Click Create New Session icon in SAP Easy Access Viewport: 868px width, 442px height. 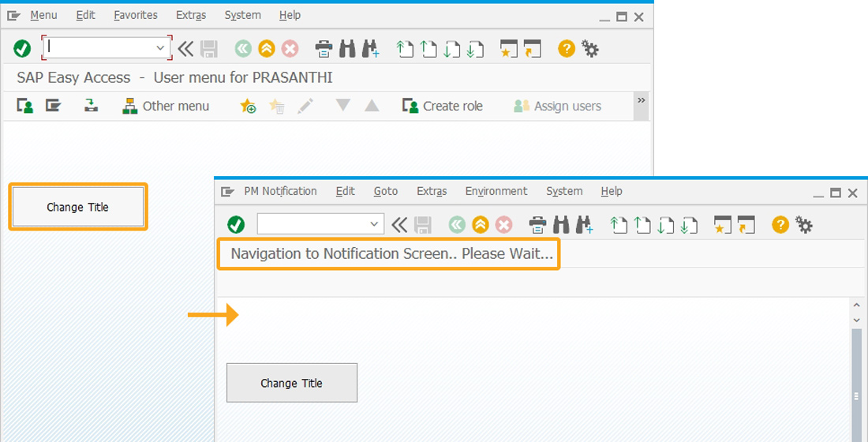click(508, 49)
